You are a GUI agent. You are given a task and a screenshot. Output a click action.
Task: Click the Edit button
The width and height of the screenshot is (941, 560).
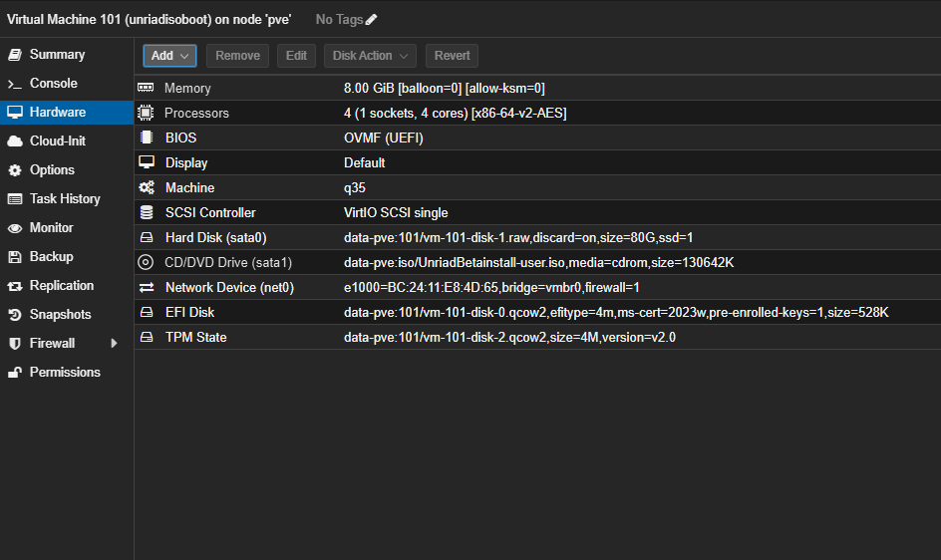[x=296, y=56]
